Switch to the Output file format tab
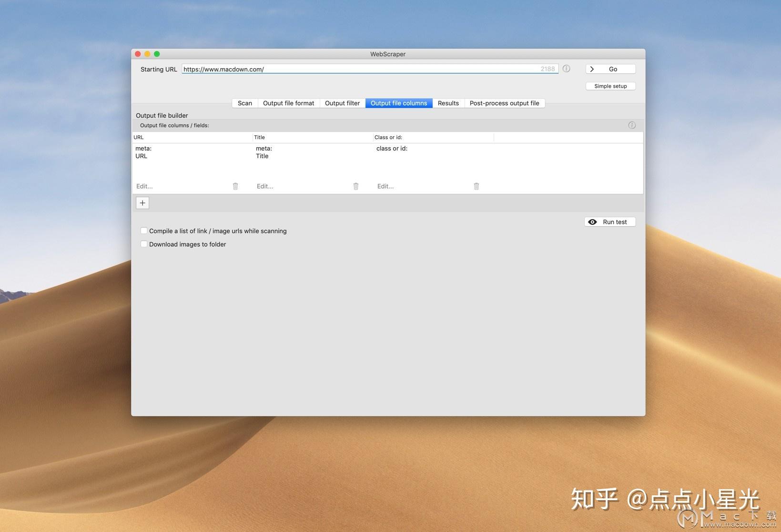781x532 pixels. [289, 103]
